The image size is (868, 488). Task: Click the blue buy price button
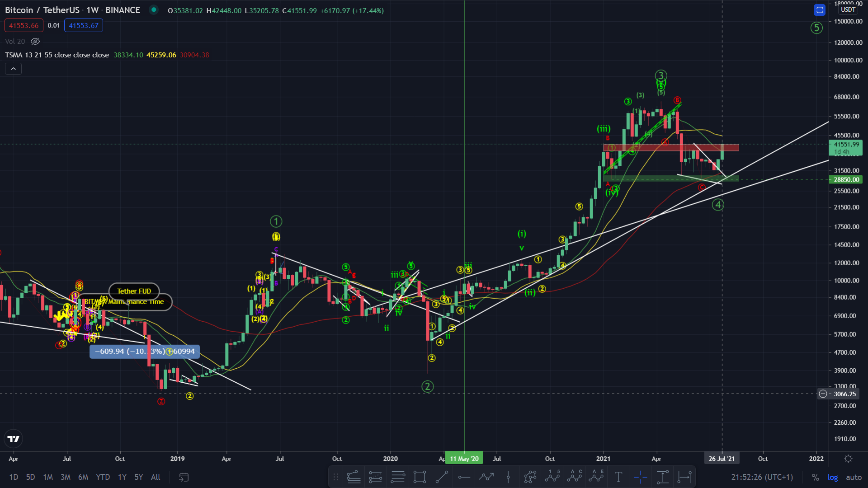click(84, 25)
